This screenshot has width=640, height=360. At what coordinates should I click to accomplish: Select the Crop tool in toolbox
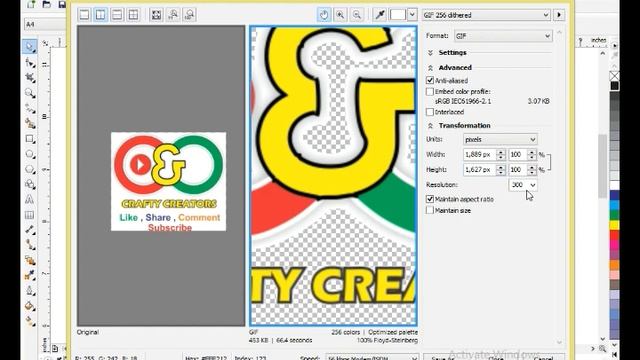pos(30,78)
